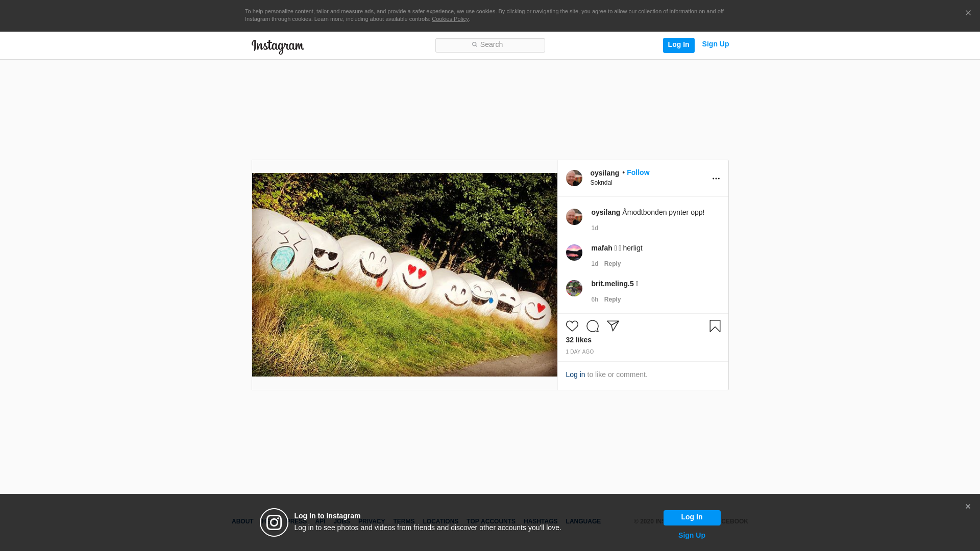The height and width of the screenshot is (551, 980).
Task: Click the 1 DAY AGO timestamp
Action: pos(580,352)
